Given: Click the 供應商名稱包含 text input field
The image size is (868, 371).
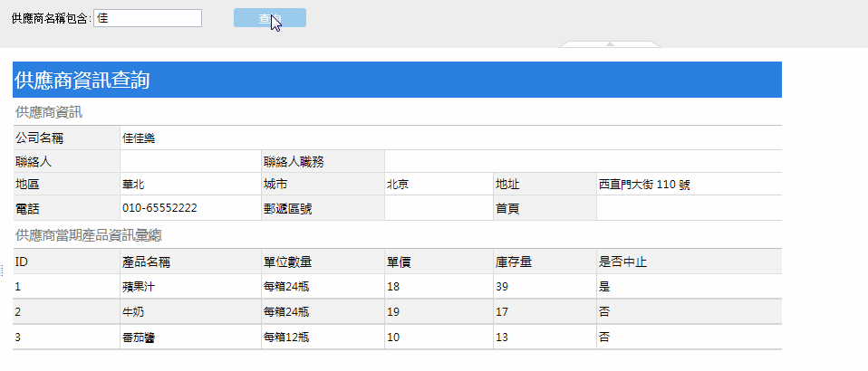Looking at the screenshot, I should [147, 18].
